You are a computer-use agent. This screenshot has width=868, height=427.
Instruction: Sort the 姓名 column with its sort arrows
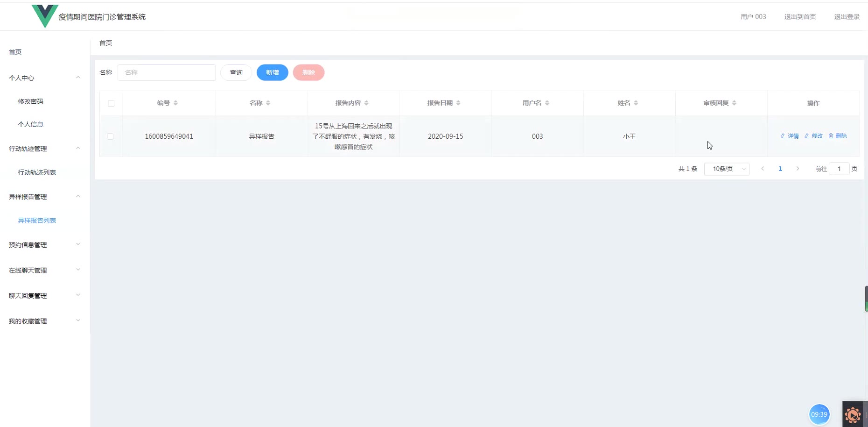[x=636, y=103]
